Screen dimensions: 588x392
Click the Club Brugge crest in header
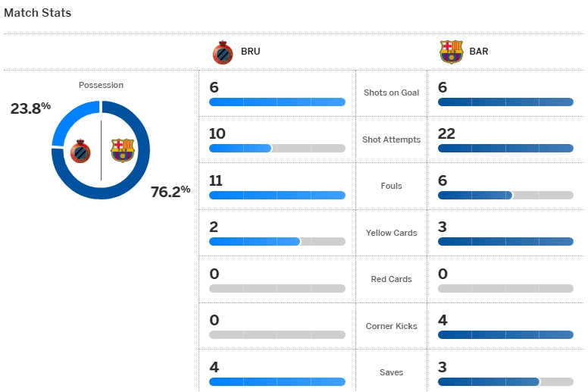(x=223, y=52)
